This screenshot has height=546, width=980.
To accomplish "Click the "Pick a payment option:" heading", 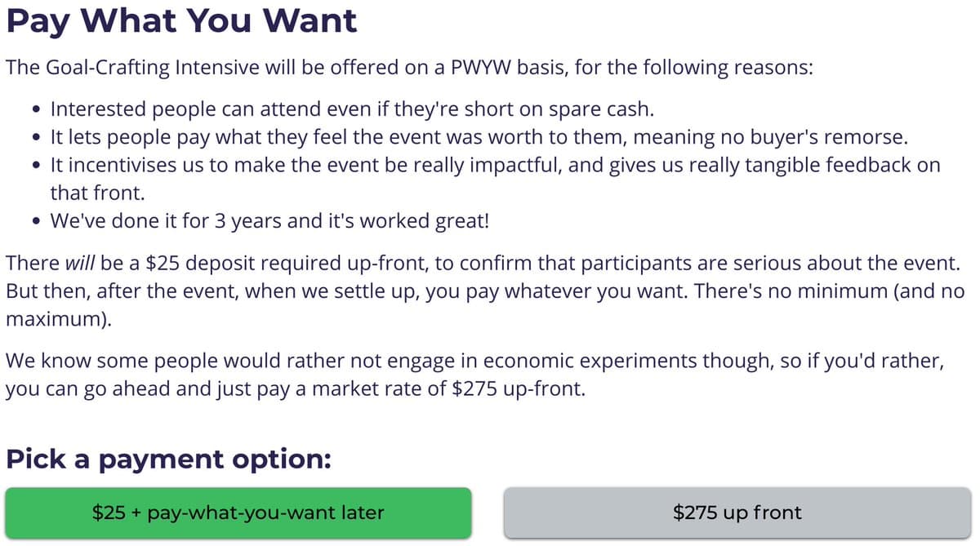I will click(168, 458).
